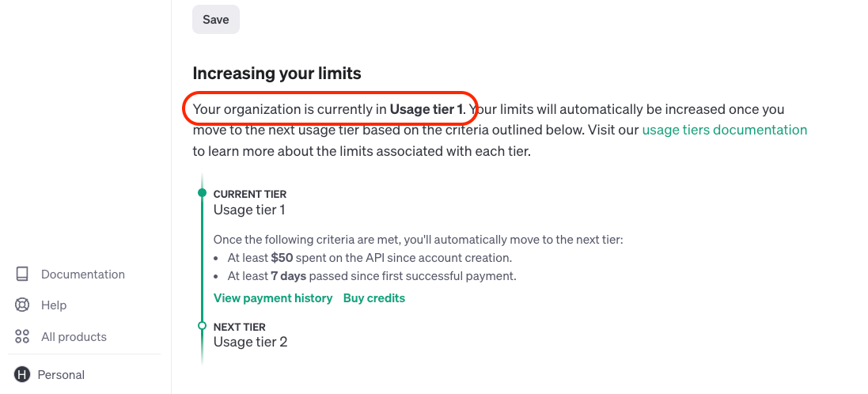The height and width of the screenshot is (394, 868).
Task: Follow the Buy credits link
Action: point(373,298)
